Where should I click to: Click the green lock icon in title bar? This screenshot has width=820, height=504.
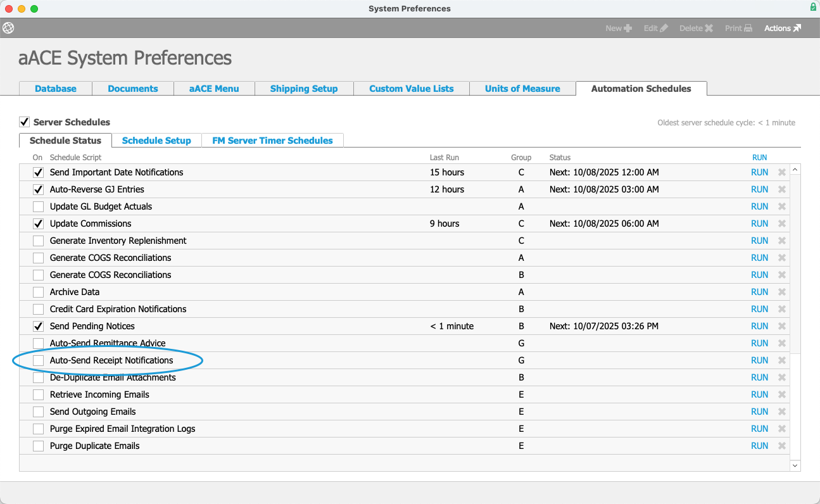813,8
